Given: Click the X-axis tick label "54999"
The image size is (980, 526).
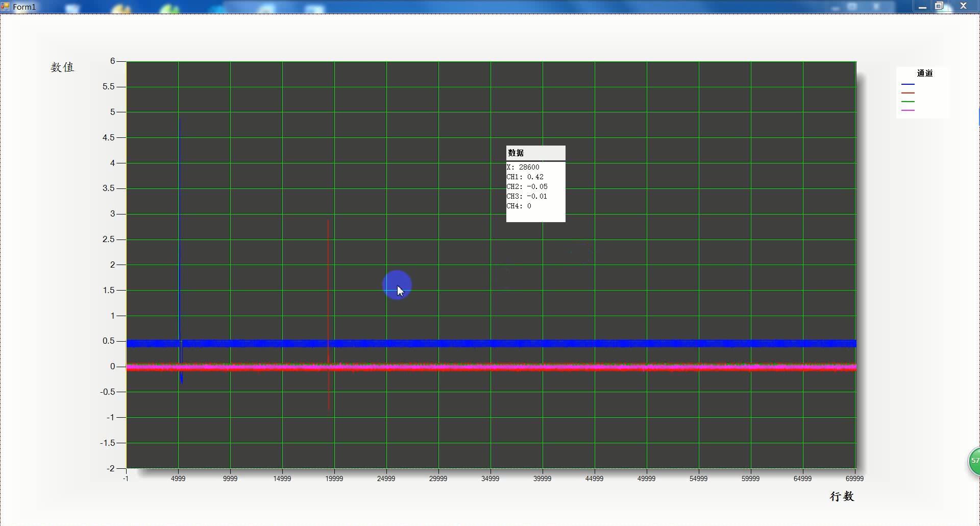Looking at the screenshot, I should tap(699, 479).
